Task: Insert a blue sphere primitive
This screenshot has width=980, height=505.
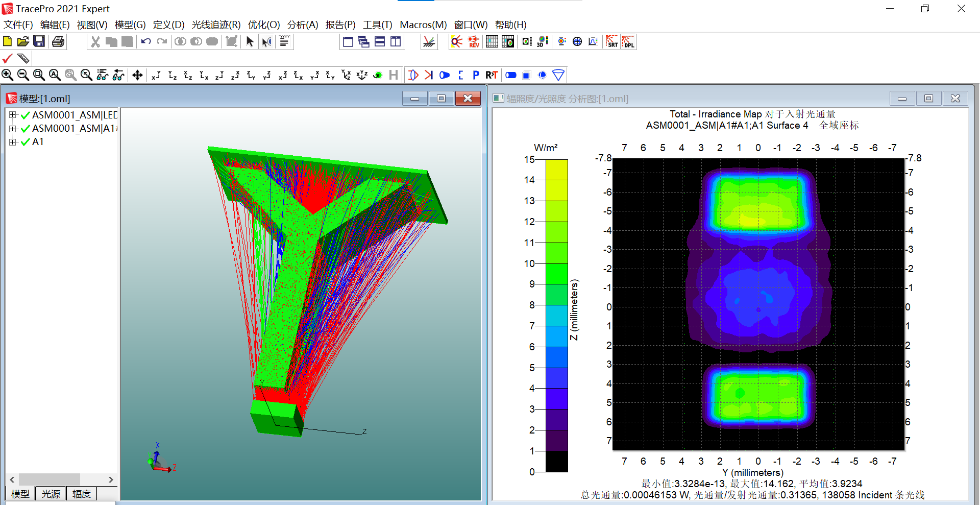Action: [x=542, y=75]
